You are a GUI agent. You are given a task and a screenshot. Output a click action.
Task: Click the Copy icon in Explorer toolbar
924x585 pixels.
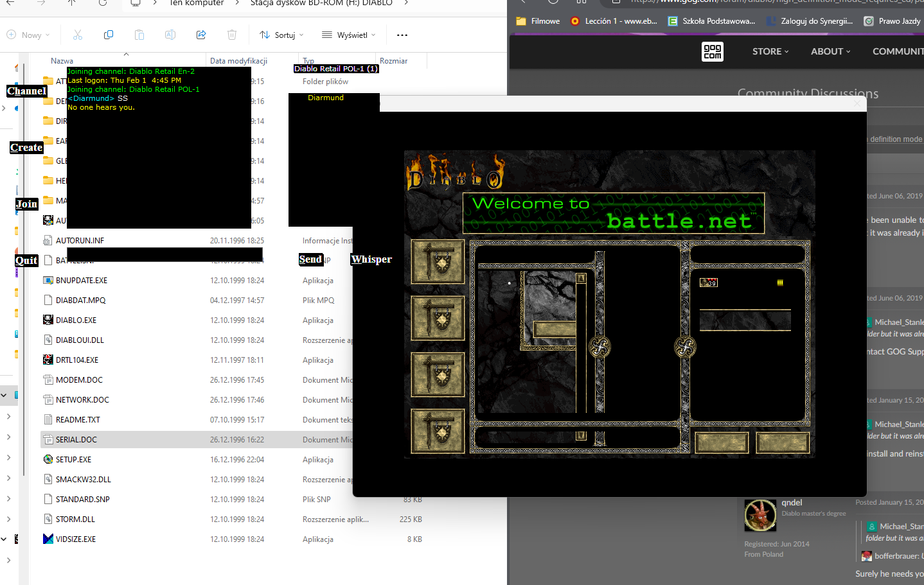(109, 35)
